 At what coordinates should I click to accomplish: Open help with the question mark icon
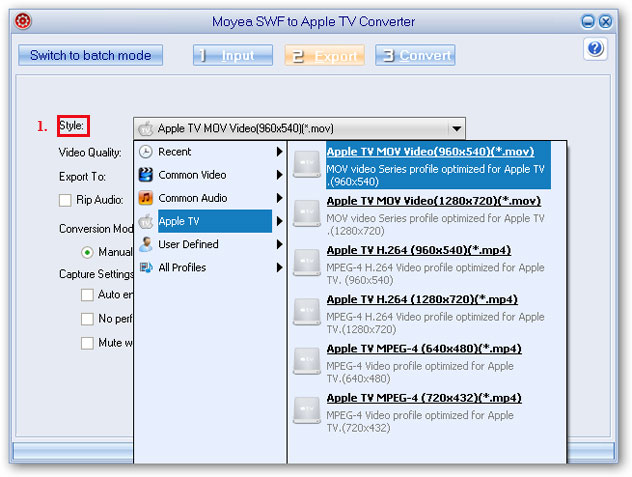coord(595,49)
